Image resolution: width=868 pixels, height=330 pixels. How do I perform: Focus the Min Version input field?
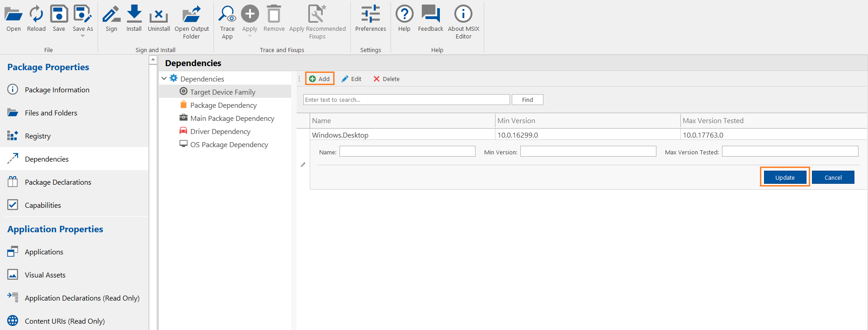(x=588, y=152)
